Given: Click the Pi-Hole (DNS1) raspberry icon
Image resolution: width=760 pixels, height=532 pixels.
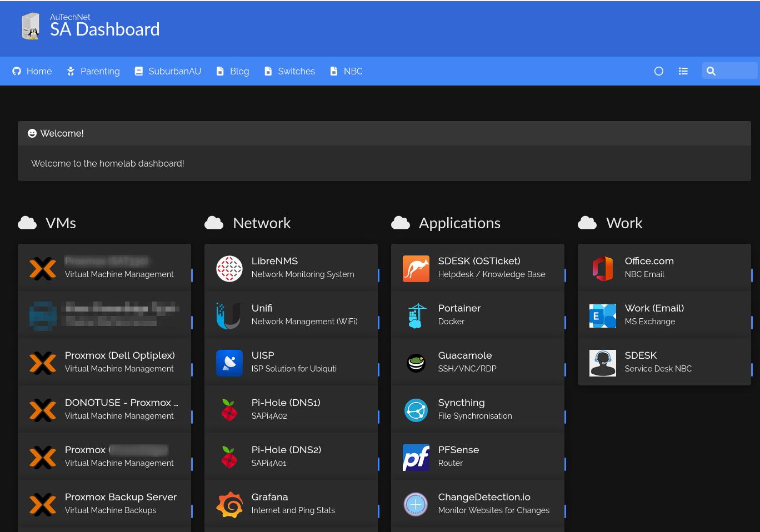Looking at the screenshot, I should coord(229,410).
